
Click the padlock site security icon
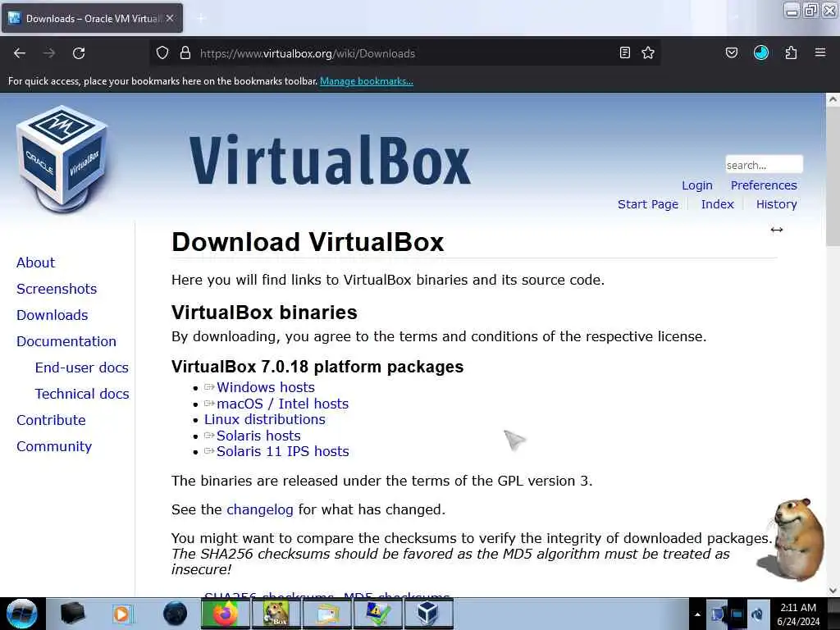(x=185, y=52)
